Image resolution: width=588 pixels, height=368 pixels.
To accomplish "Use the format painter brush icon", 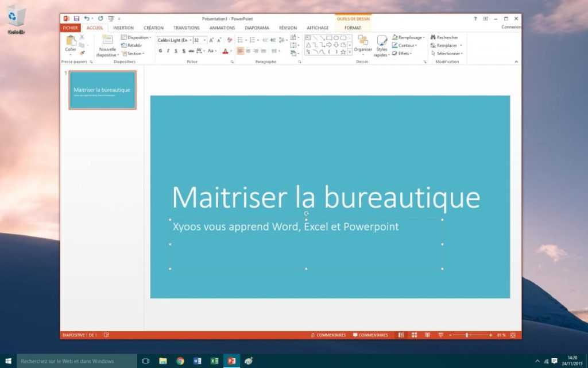I will click(82, 53).
